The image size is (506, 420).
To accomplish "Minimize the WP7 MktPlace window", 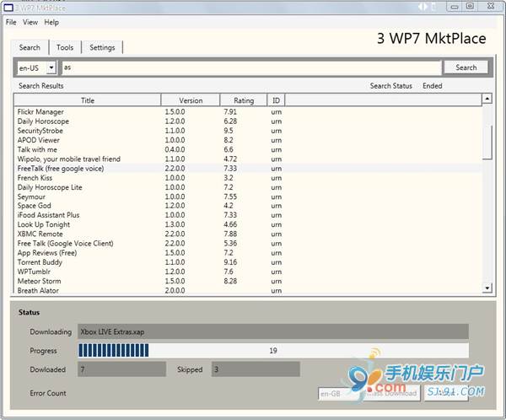I will point(455,7).
